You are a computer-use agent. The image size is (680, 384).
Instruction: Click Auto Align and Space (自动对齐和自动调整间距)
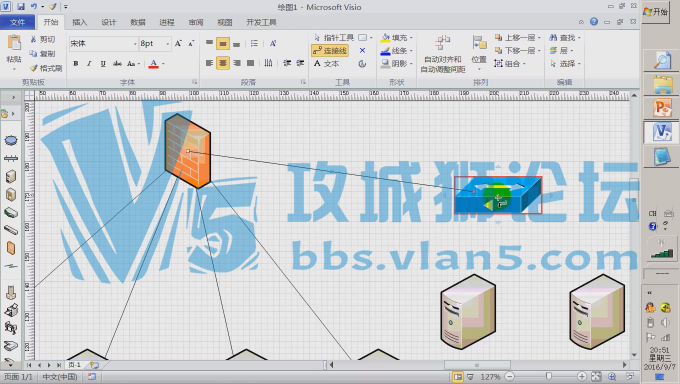443,54
